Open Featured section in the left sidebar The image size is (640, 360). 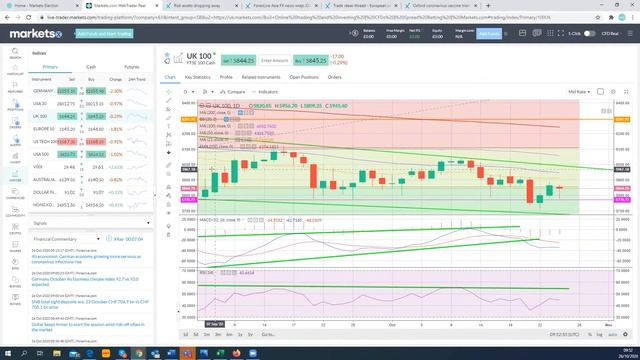(15, 88)
